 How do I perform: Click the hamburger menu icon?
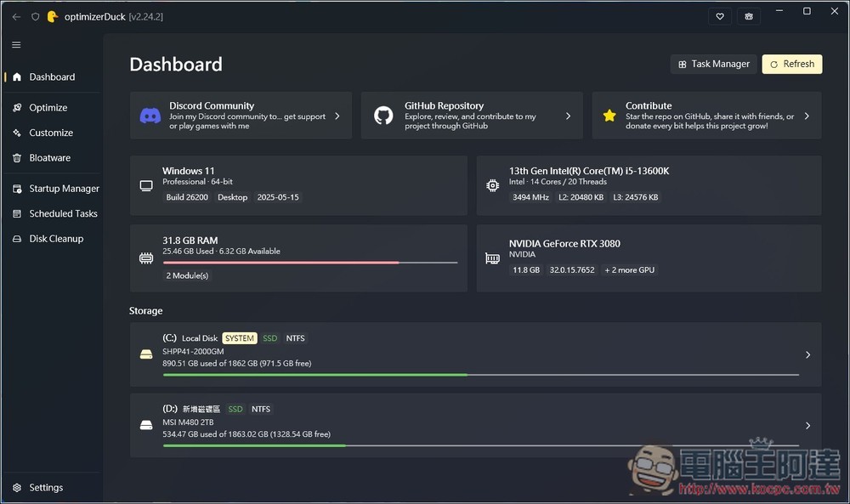(x=16, y=44)
